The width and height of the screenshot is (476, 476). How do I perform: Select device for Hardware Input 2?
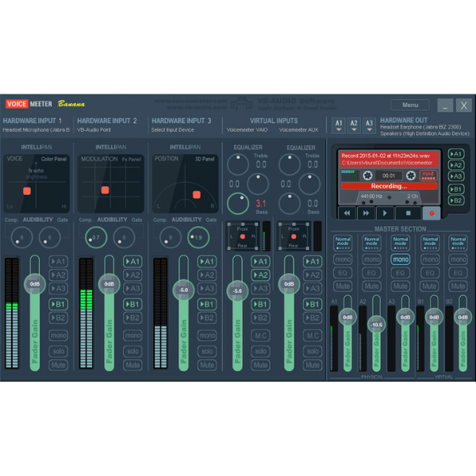coord(94,130)
